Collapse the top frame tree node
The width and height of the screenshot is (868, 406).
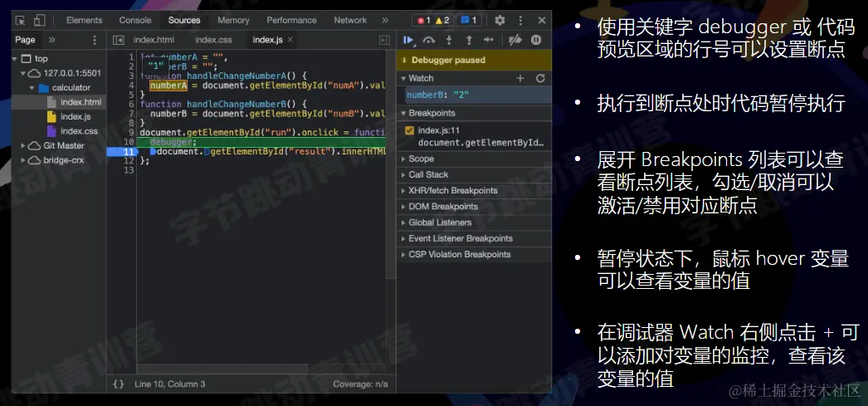(16, 59)
